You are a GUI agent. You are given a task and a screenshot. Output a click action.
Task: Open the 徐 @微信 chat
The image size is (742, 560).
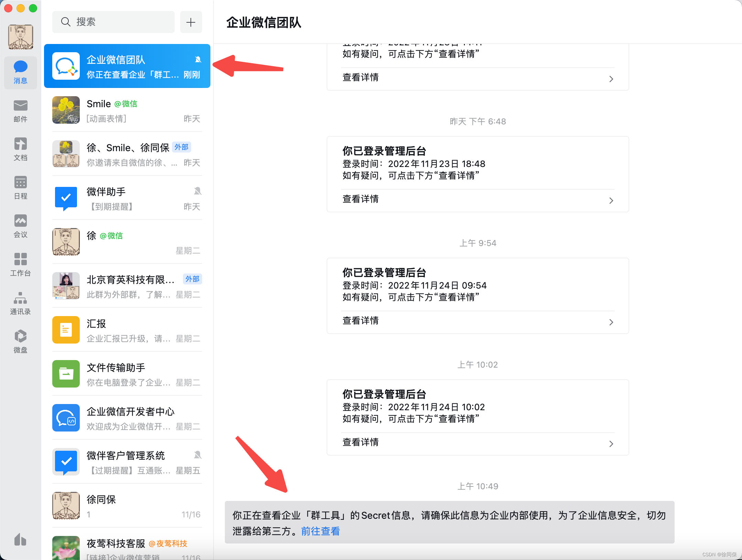(127, 242)
